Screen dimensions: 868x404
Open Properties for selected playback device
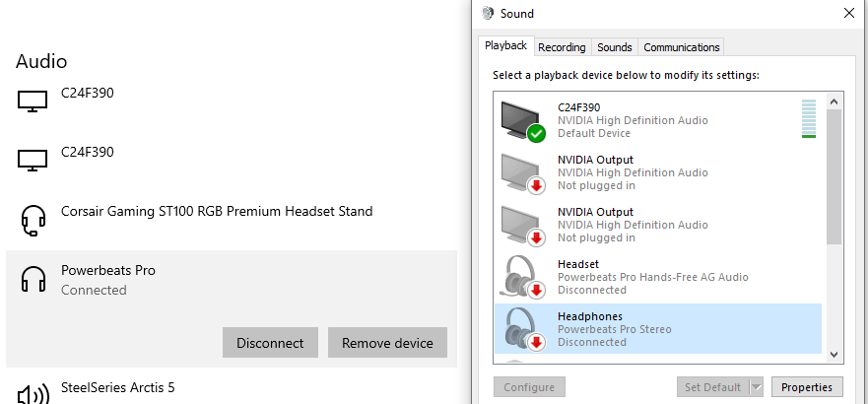click(807, 387)
